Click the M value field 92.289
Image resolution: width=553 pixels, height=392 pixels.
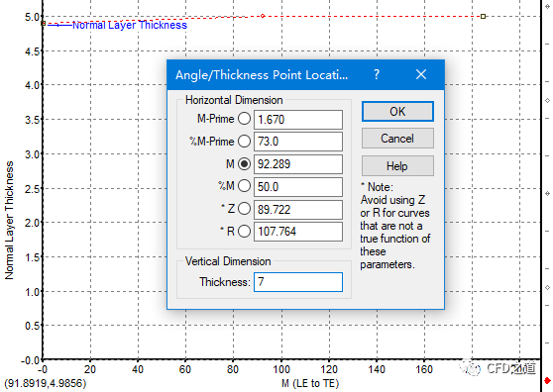coord(298,164)
